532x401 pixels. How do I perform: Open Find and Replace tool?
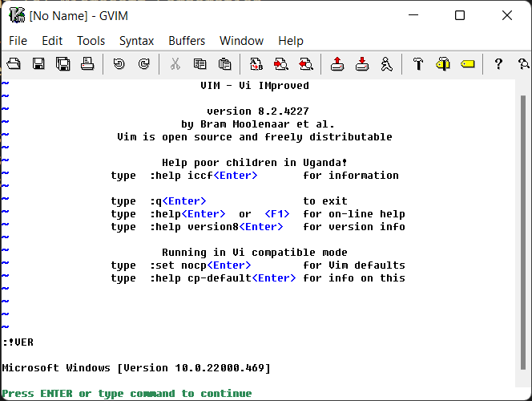[x=256, y=64]
